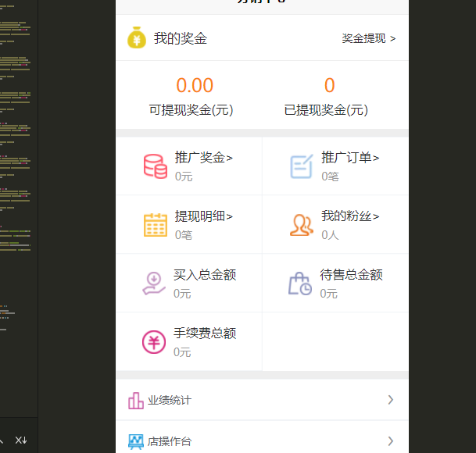The width and height of the screenshot is (476, 453).
Task: View 我的粉丝 fans list
Action: pyautogui.click(x=350, y=216)
